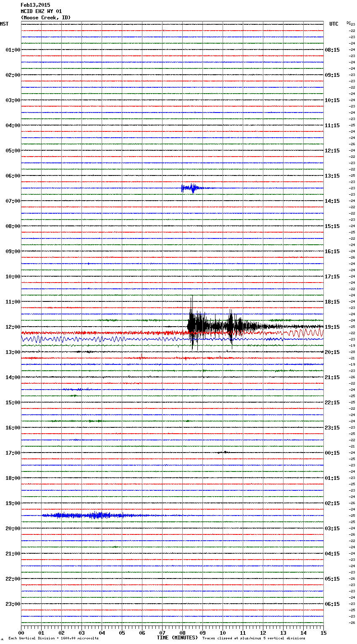Select the 13:00 MST hour label
The height and width of the screenshot is (644, 357).
click(x=13, y=352)
